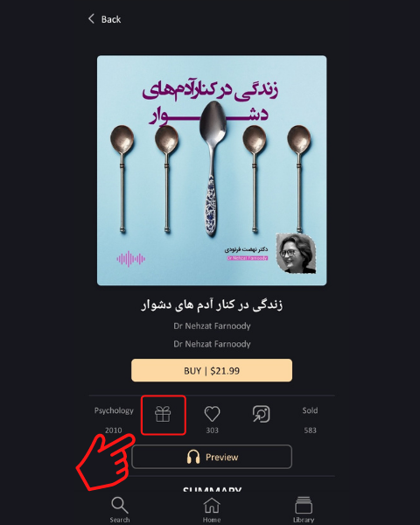Click the pink audio waveform icon on cover
420x525 pixels.
(131, 259)
